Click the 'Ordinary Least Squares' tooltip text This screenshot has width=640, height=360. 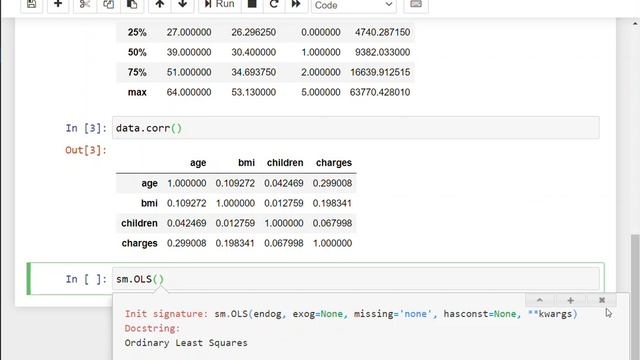tap(186, 343)
